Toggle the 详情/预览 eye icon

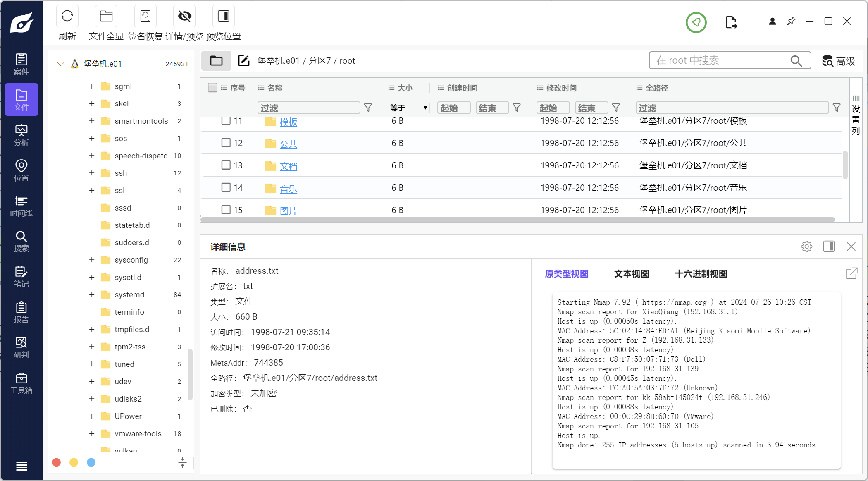(184, 16)
